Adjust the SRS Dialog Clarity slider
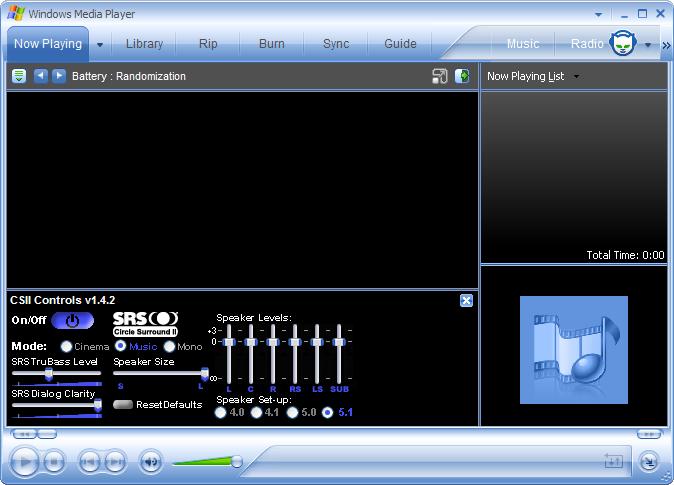Screen dimensions: 674x485 pos(98,405)
